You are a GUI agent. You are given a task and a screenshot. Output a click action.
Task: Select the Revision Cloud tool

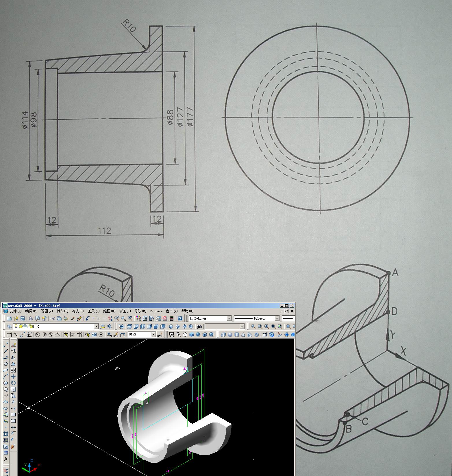coord(6,389)
